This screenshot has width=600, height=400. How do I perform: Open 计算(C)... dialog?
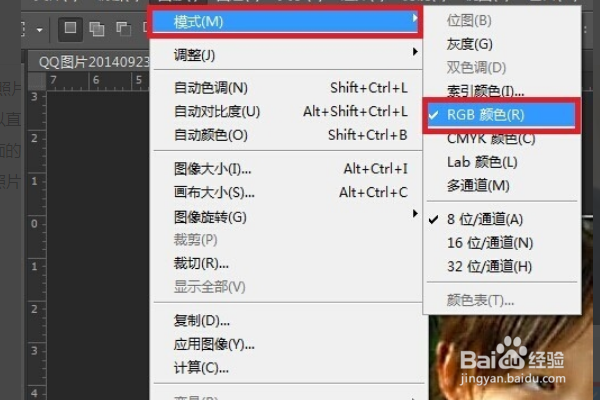click(288, 368)
